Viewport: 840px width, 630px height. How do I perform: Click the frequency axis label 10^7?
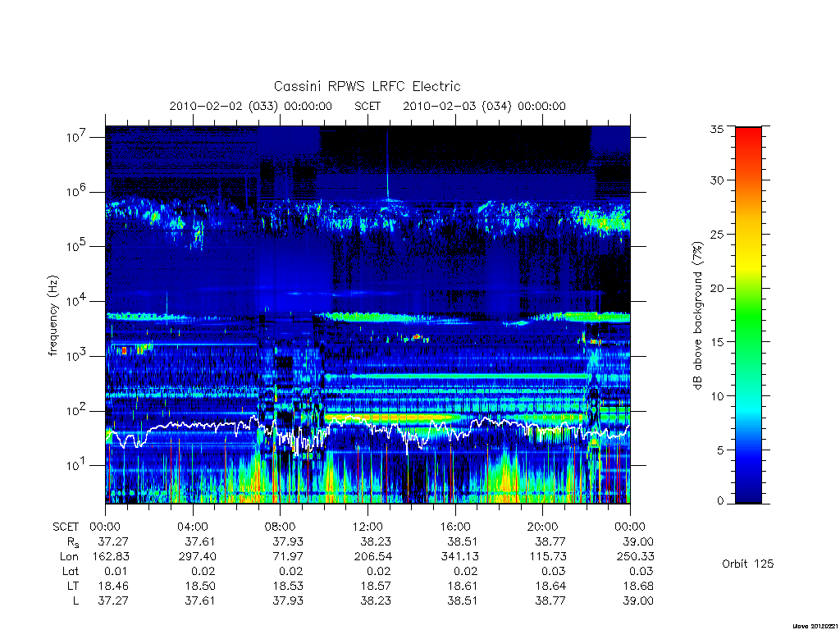click(x=76, y=137)
